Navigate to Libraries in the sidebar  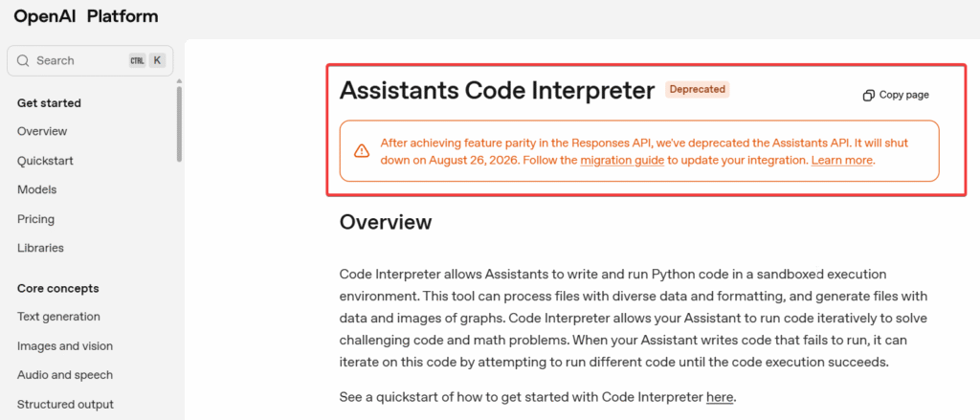[40, 248]
